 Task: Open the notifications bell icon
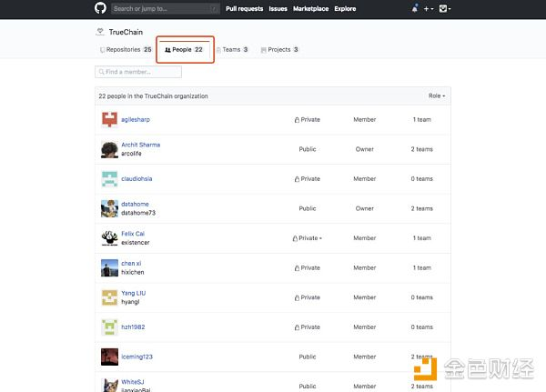[414, 9]
